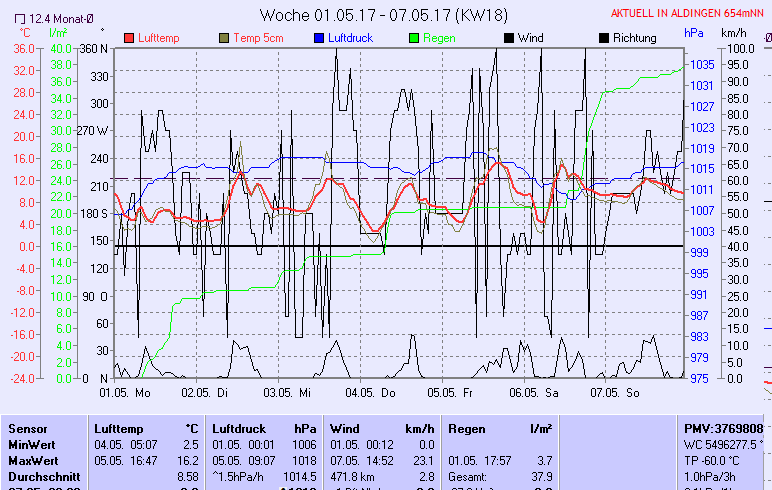Select the 07.05. So date label
Viewport: 772px width, 490px height.
(615, 393)
